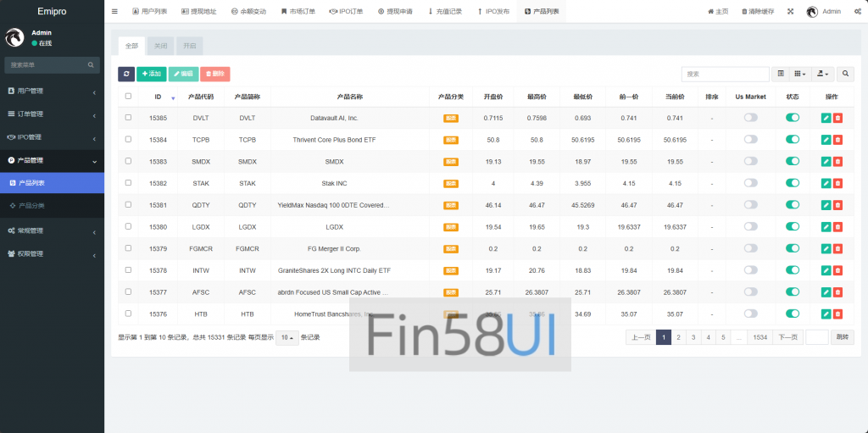Go to page 2 in pagination

coord(679,337)
